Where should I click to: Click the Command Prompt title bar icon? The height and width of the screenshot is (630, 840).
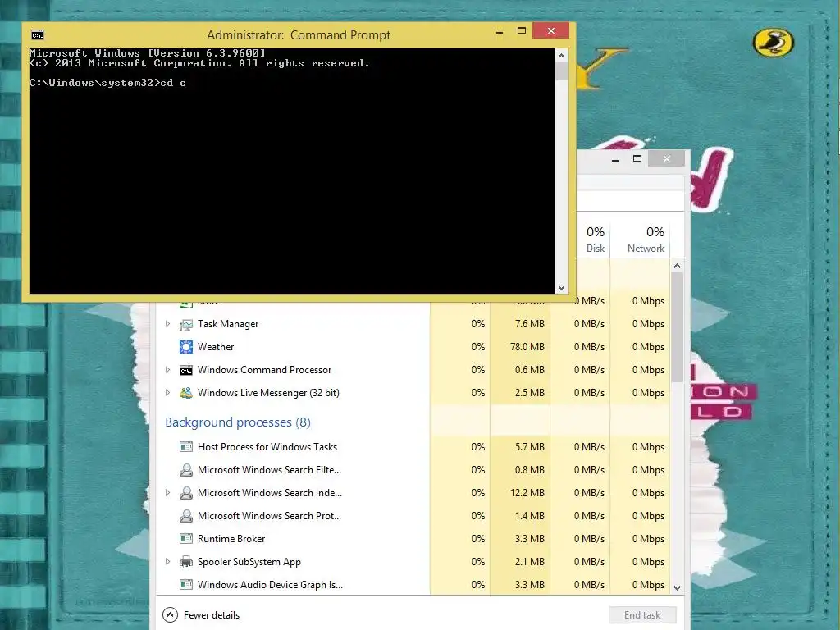(38, 35)
